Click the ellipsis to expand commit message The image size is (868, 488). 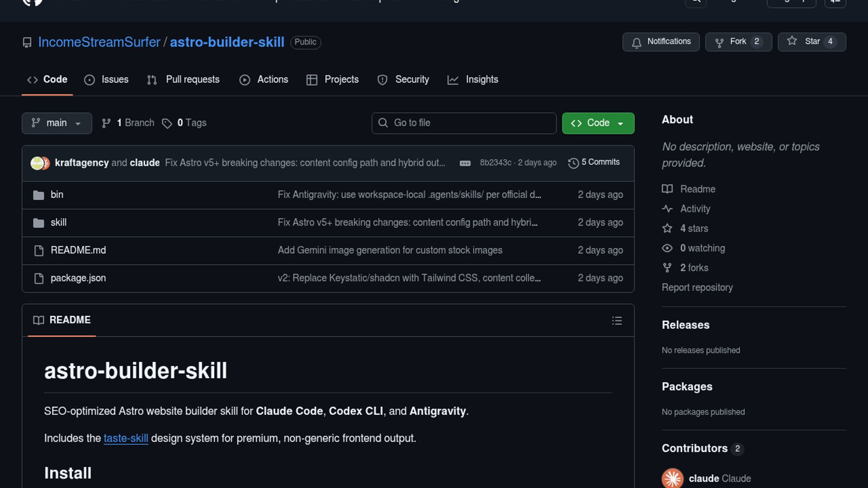[x=465, y=163]
